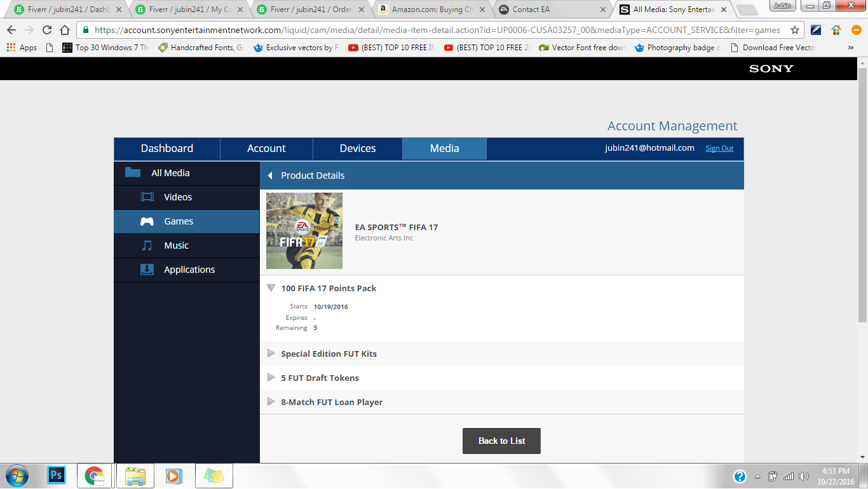The width and height of the screenshot is (868, 489).
Task: Click the Account Management heading
Action: click(x=672, y=126)
